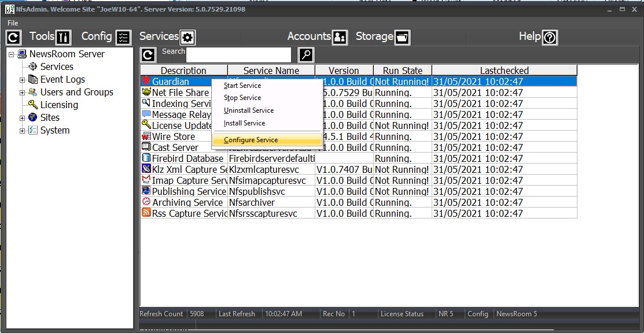Click the Licensing key icon in tree
Viewport: 644px width, 333px height.
[x=33, y=105]
